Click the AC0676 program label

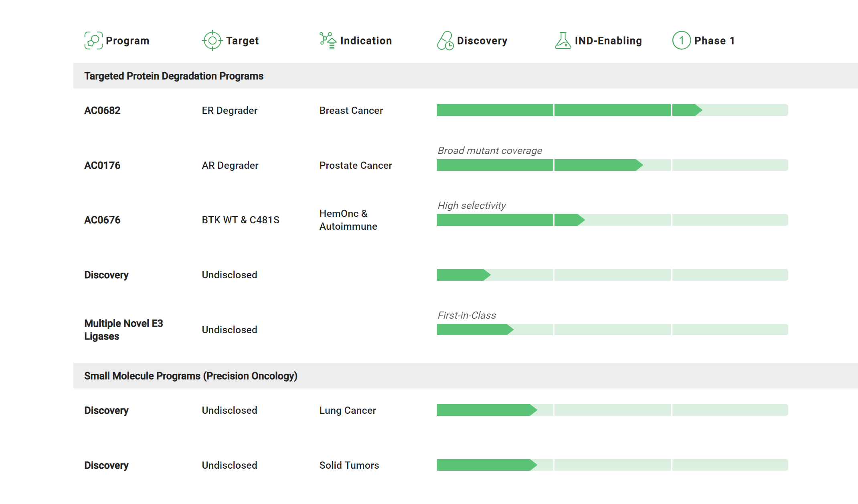click(102, 220)
